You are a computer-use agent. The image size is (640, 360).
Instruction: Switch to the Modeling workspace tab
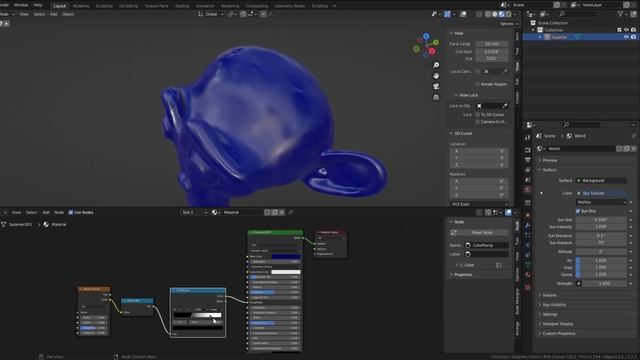pyautogui.click(x=81, y=6)
